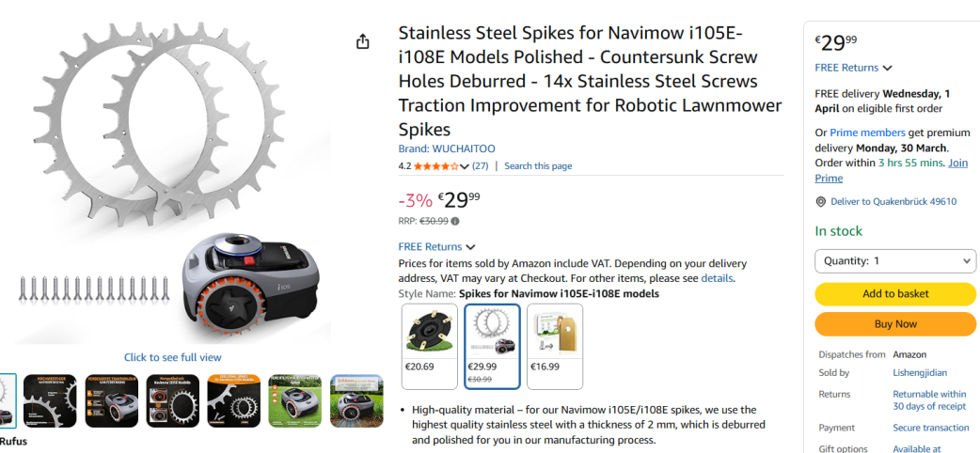Click Search this page link
980x453 pixels.
(538, 166)
